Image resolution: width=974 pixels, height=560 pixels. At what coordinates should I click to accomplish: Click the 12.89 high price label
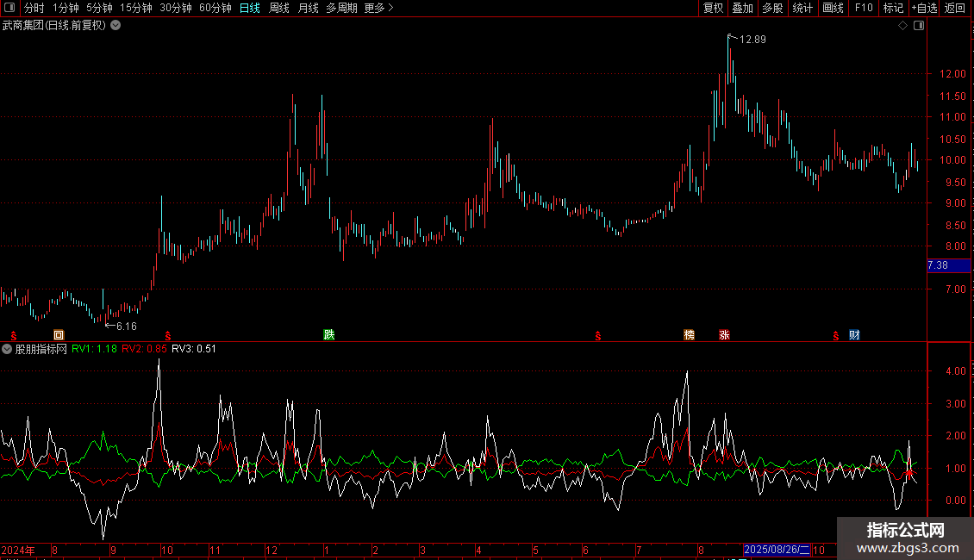[752, 40]
